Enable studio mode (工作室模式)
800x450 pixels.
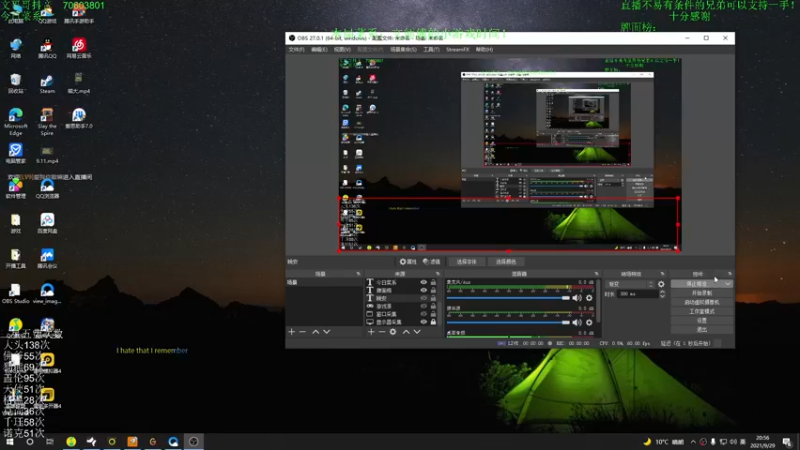pos(702,311)
